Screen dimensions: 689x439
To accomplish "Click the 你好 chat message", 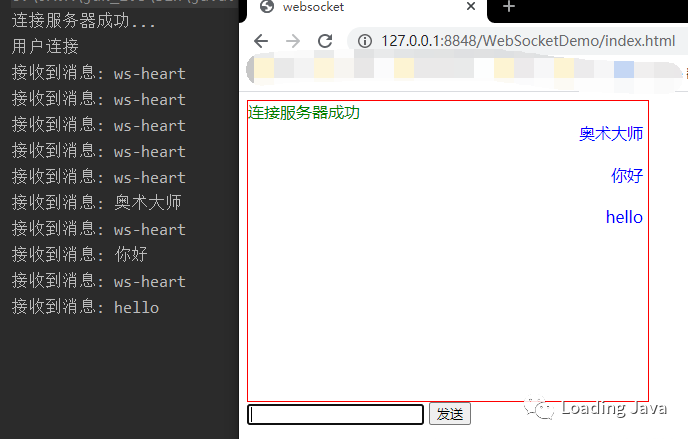I will pos(627,176).
